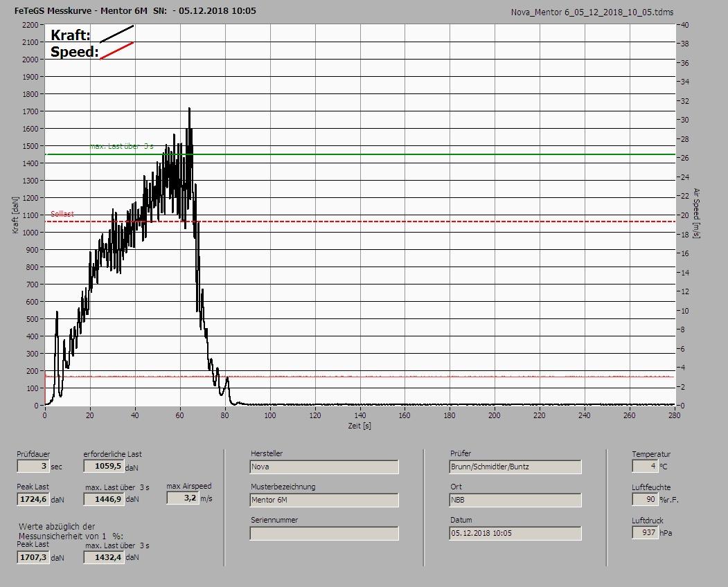Select the max Airspeed field 3,2
Image resolution: width=728 pixels, height=587 pixels.
[183, 498]
